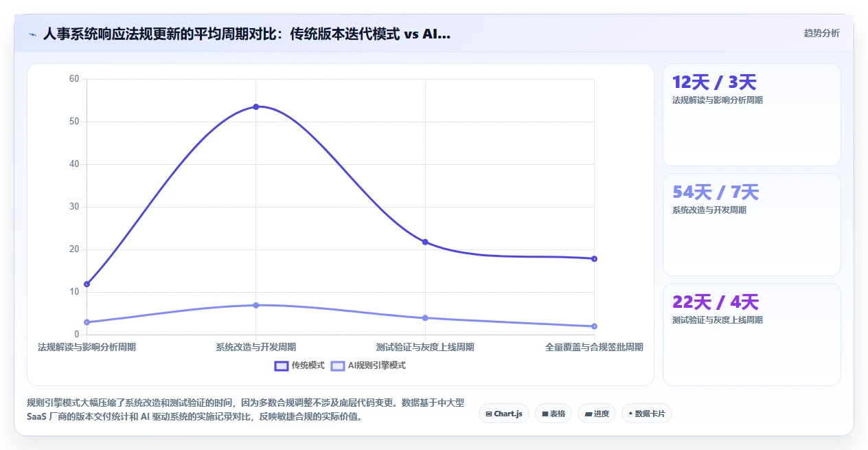This screenshot has height=450, width=868.
Task: Click the 传统模式 peak point at 系统改造与开发周期
Action: (256, 106)
